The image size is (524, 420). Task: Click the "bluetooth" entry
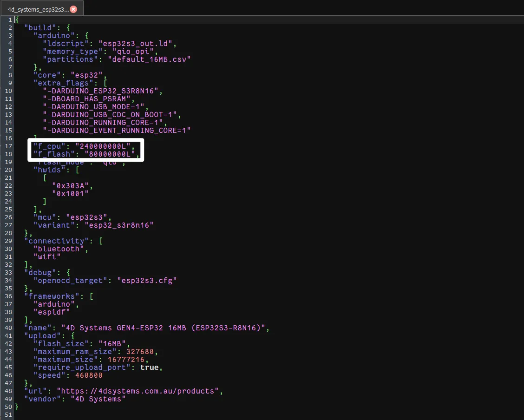coord(59,249)
